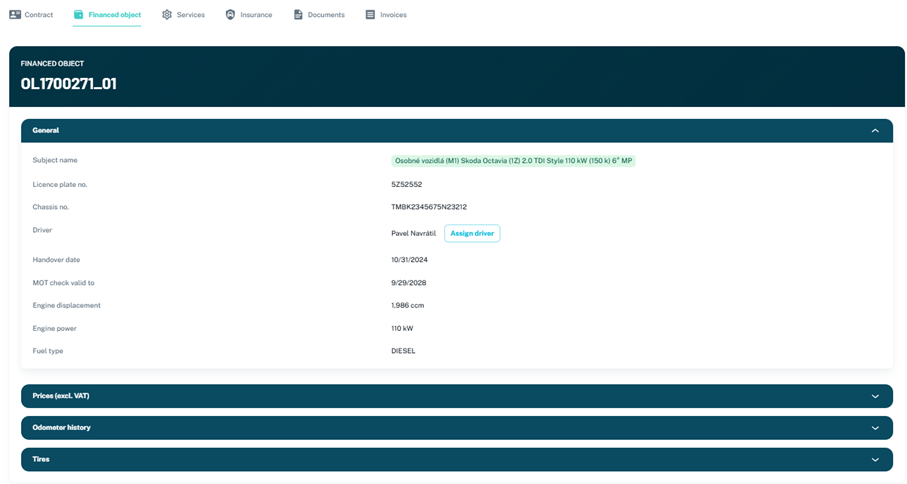
Task: Go to the Insurance tab
Action: [x=256, y=15]
